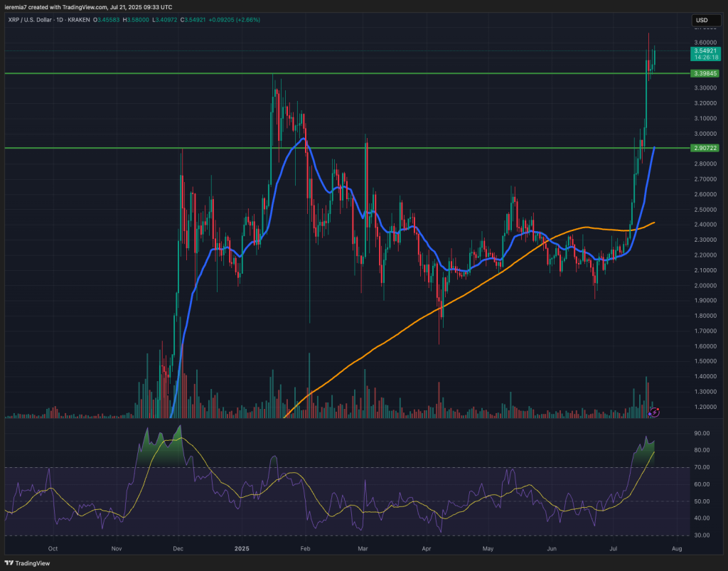728x571 pixels.
Task: Click the Jun label on time axis
Action: point(552,548)
